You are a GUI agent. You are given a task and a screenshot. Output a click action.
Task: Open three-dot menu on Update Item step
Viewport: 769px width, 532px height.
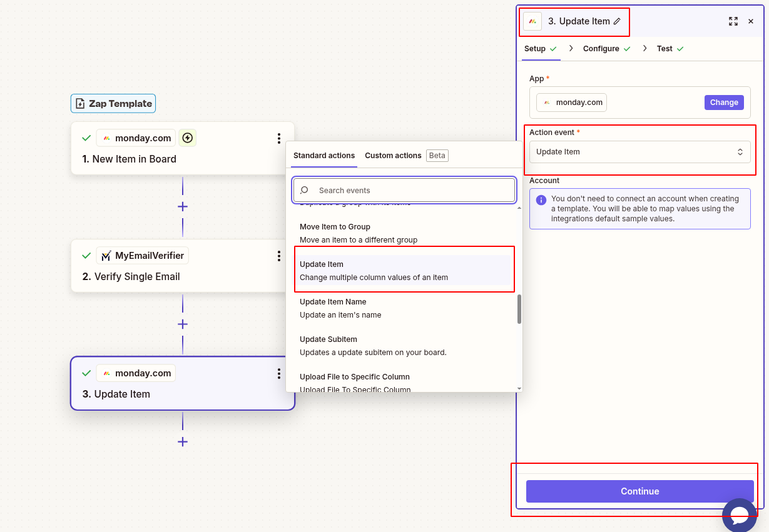point(279,373)
